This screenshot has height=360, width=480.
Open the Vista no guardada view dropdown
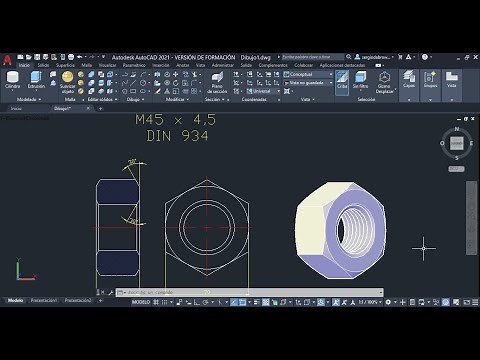[x=308, y=83]
